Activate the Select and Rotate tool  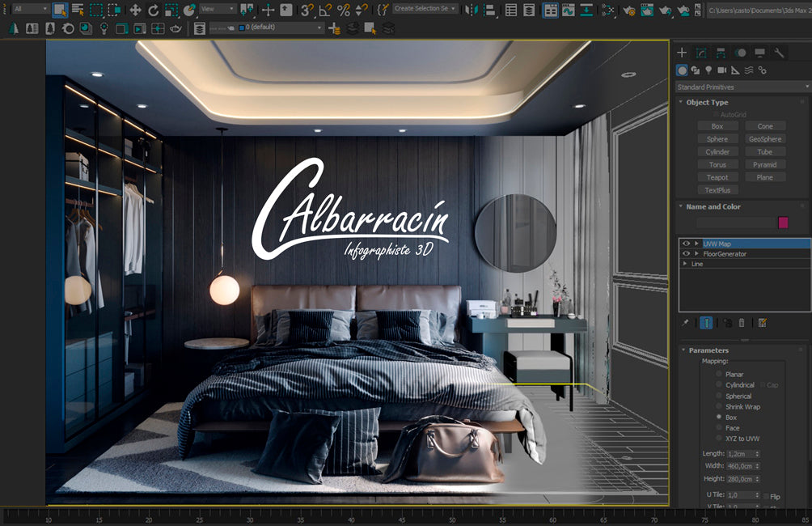point(154,10)
